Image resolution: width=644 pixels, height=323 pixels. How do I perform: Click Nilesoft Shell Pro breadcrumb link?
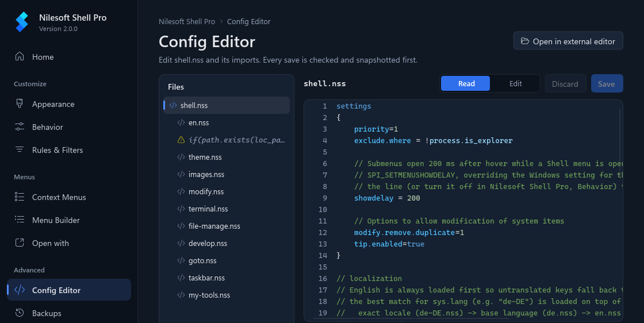tap(187, 21)
